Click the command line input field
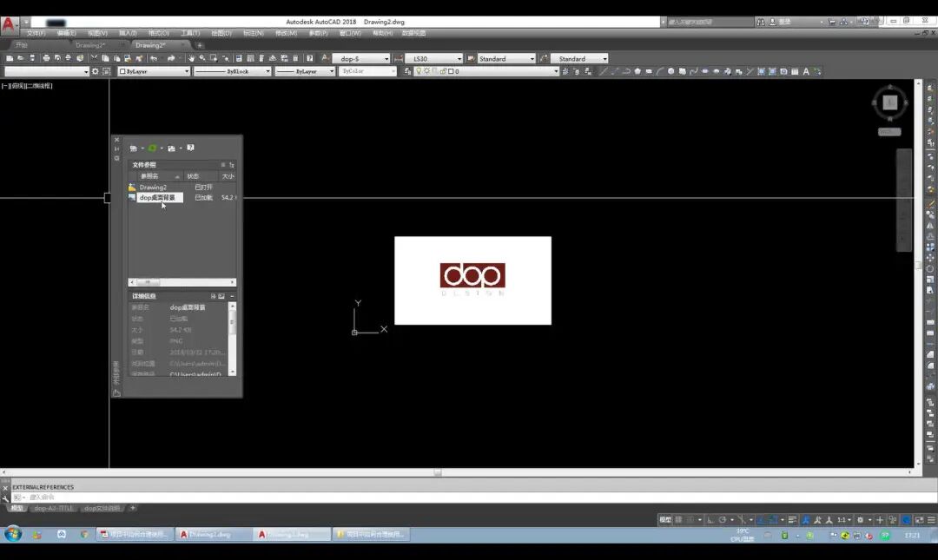 click(x=472, y=497)
